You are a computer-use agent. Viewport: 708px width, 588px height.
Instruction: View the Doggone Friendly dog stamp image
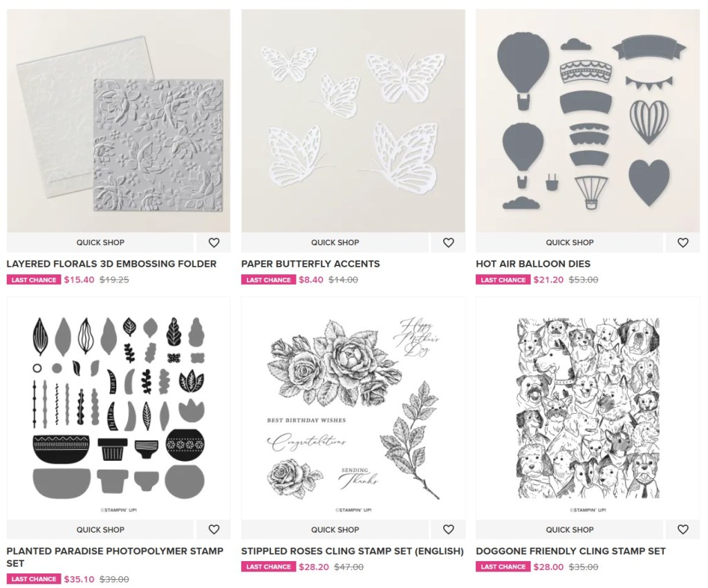tap(588, 408)
